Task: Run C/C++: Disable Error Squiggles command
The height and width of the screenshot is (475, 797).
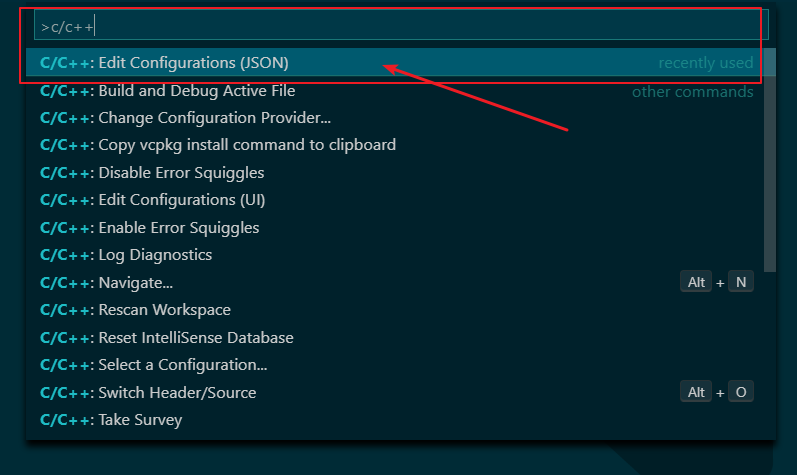Action: click(152, 173)
